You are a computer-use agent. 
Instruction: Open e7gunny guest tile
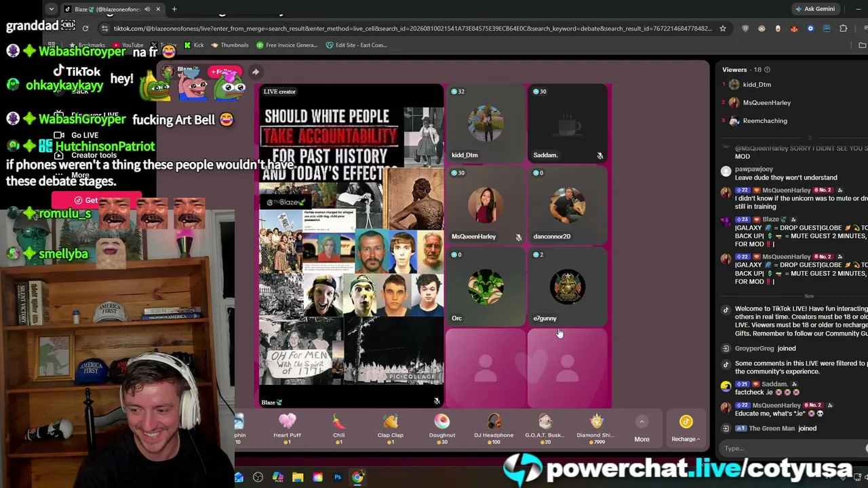pyautogui.click(x=568, y=287)
